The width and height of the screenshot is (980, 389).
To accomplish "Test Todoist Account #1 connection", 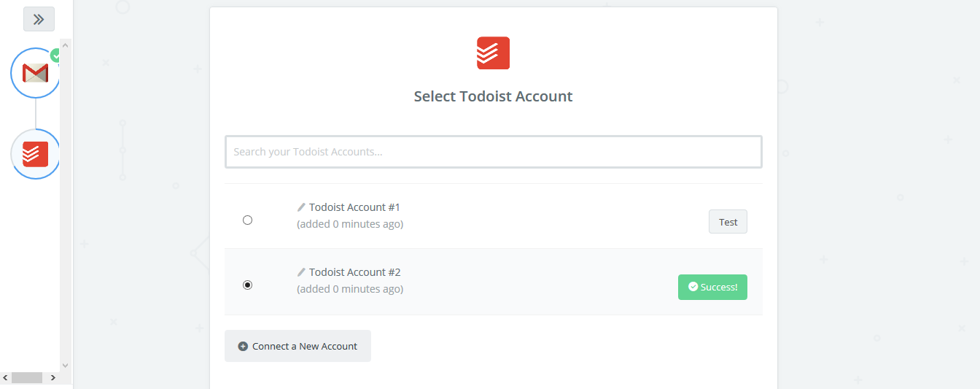I will tap(728, 222).
